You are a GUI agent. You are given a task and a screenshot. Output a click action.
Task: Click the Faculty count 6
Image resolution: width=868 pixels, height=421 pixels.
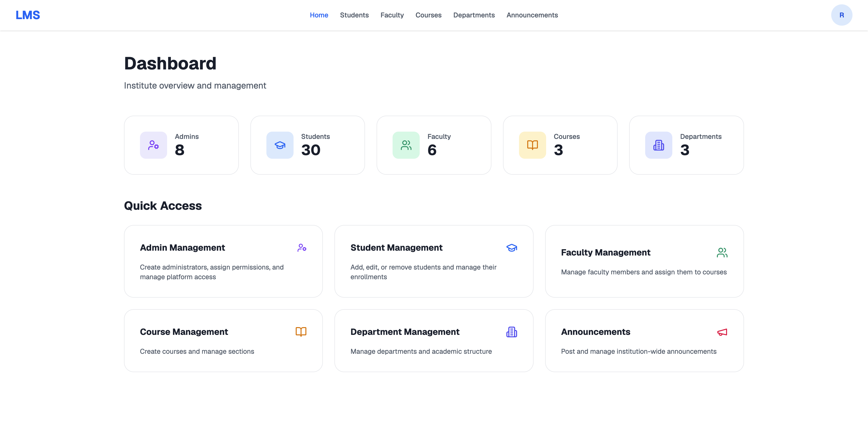(x=432, y=150)
